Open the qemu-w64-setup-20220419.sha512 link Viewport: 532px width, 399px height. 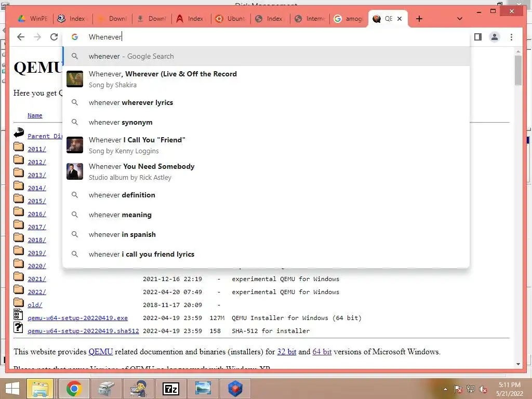pyautogui.click(x=83, y=331)
